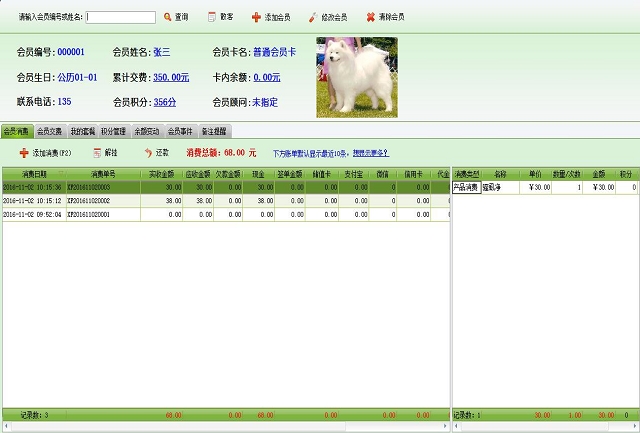Image resolution: width=640 pixels, height=433 pixels.
Task: Click the 查询 search icon button
Action: [x=167, y=17]
